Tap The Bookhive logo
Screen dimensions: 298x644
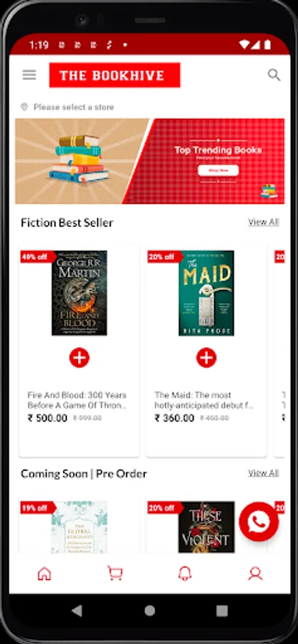[x=115, y=75]
